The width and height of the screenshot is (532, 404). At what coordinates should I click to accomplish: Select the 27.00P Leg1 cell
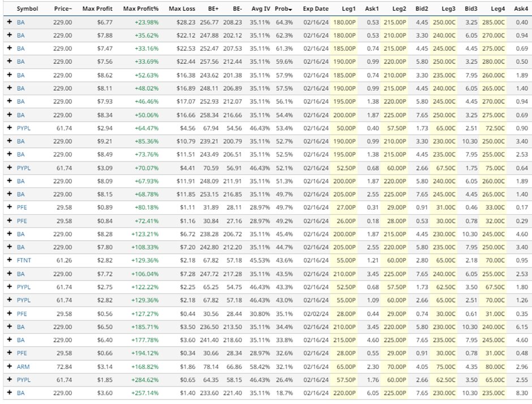346,207
